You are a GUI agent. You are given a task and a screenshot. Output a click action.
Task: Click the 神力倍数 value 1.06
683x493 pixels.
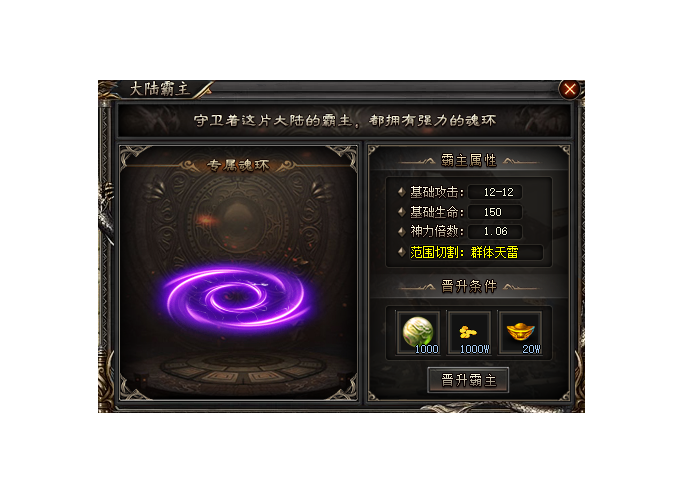[x=495, y=231]
